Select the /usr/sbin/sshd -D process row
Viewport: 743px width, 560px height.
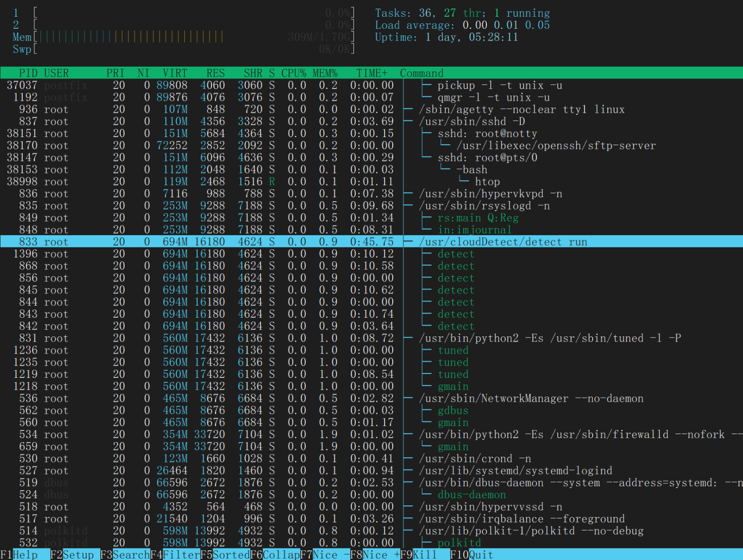(371, 121)
